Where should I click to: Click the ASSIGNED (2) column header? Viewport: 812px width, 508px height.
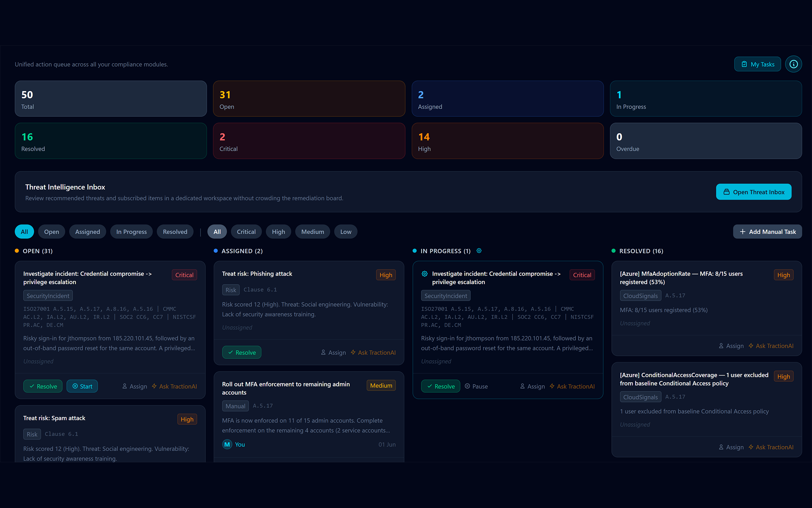pyautogui.click(x=242, y=251)
